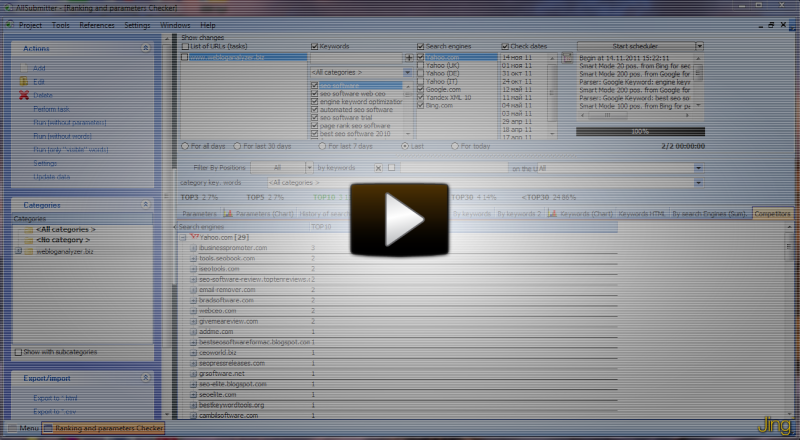
Task: Click the Perform task link
Action: (x=51, y=109)
